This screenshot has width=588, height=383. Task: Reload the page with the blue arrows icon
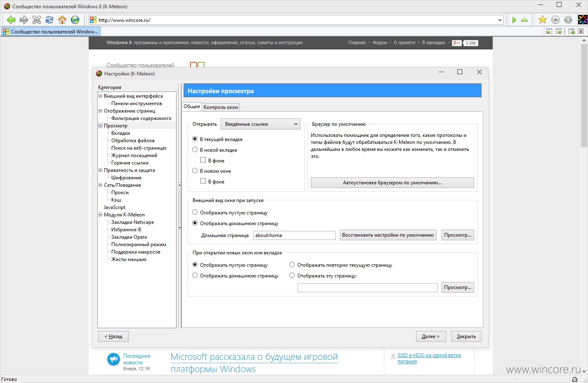click(49, 20)
